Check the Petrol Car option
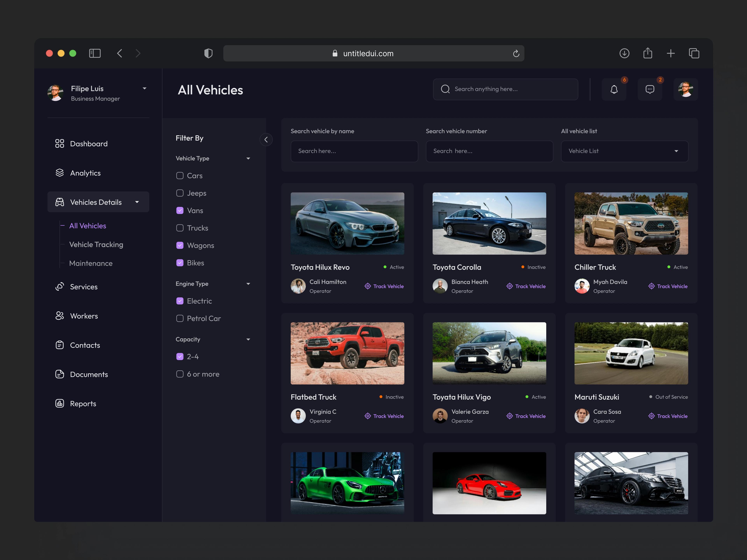Viewport: 747px width, 560px height. tap(180, 318)
